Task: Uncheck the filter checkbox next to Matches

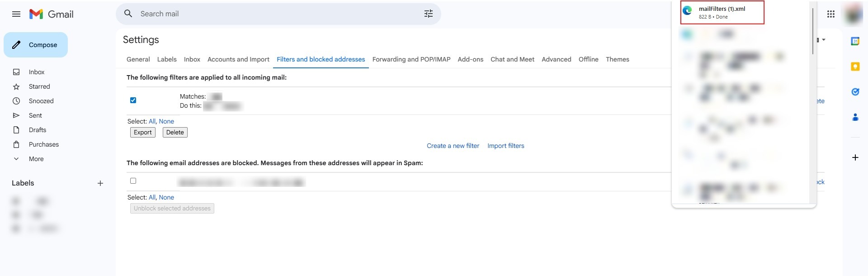Action: [x=133, y=100]
